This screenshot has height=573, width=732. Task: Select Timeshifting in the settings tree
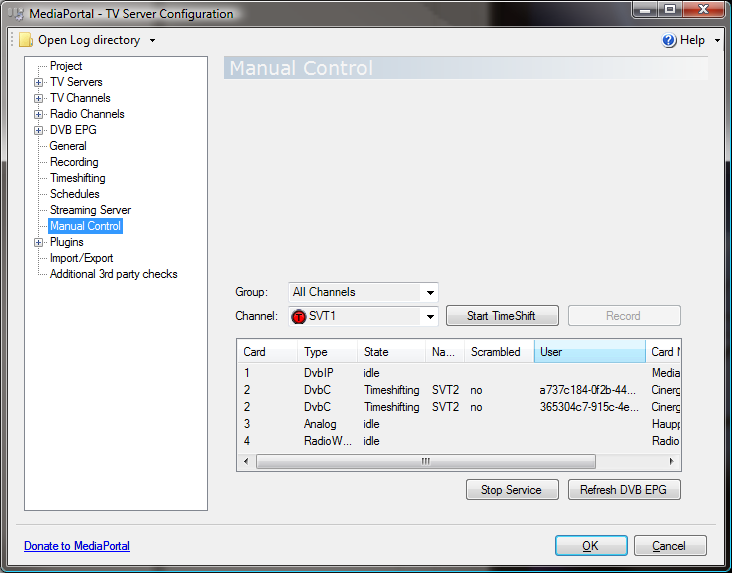77,178
